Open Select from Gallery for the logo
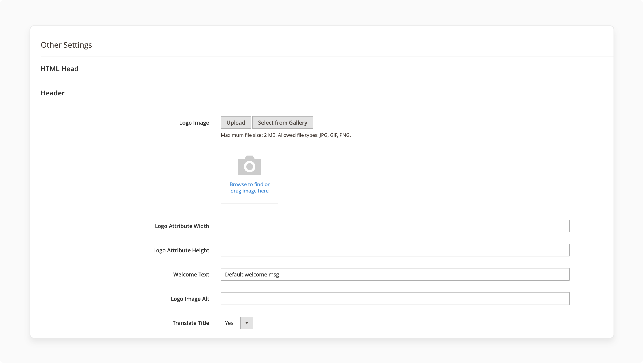Screen dimensions: 644x364 283,123
